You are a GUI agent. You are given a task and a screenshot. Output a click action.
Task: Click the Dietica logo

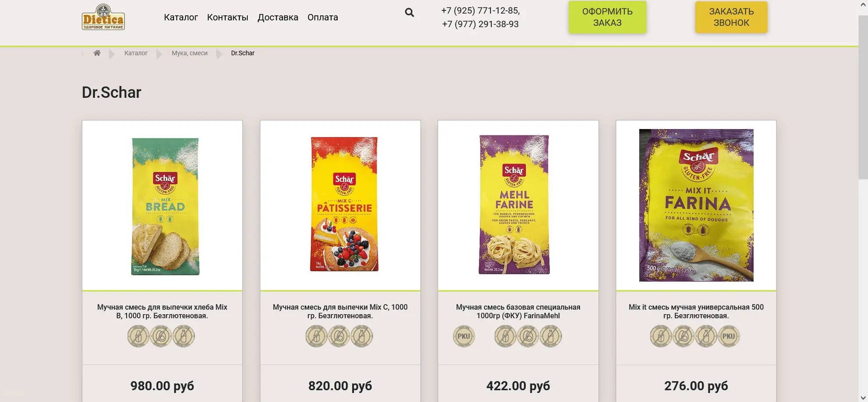(103, 17)
